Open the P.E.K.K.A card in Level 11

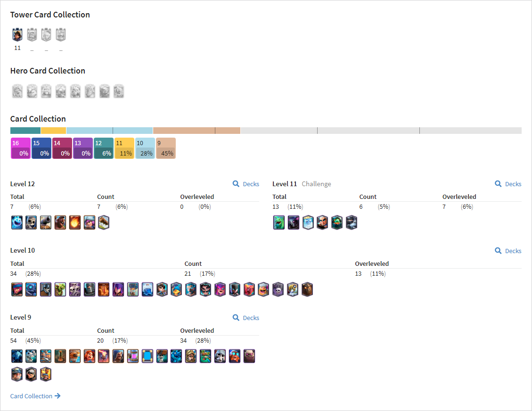(x=294, y=222)
